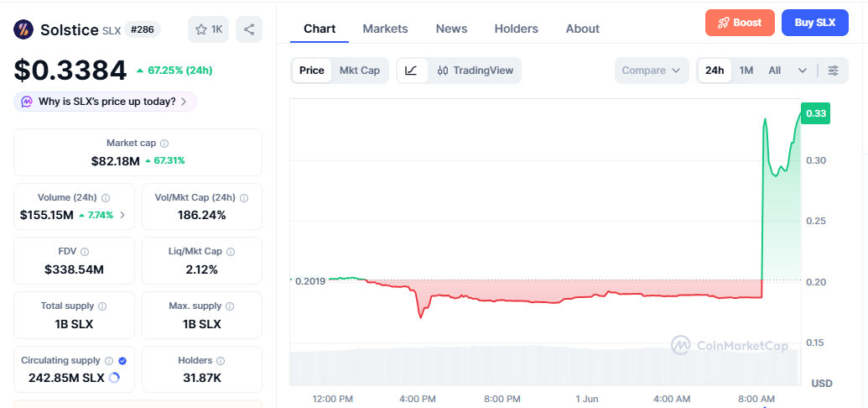The image size is (868, 408).
Task: Click Holders value 31.87K
Action: click(x=202, y=379)
